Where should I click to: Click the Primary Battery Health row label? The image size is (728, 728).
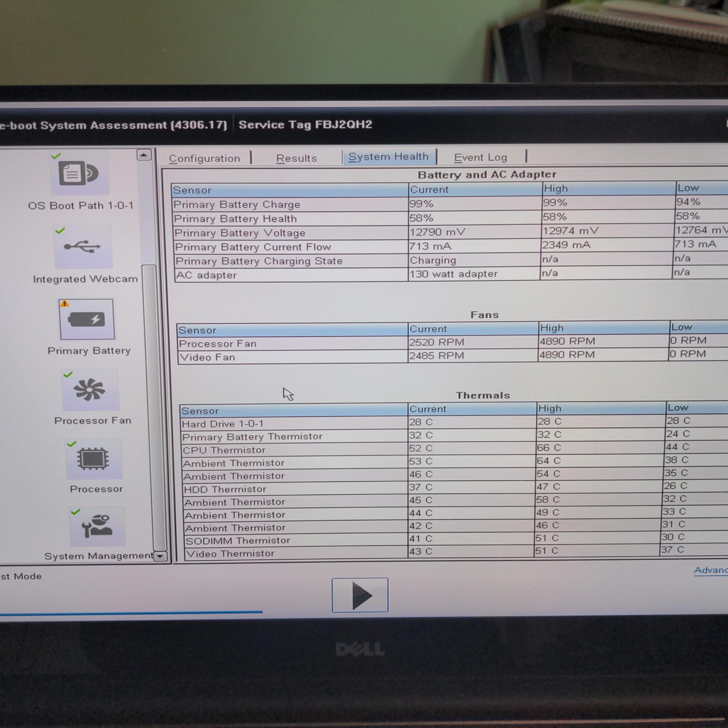(x=235, y=219)
